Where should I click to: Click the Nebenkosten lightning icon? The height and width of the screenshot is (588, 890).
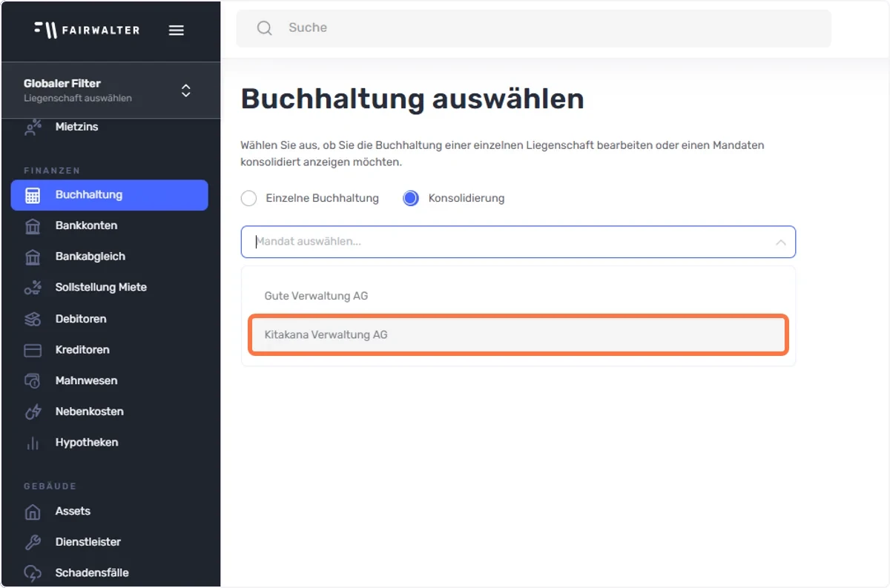(33, 412)
